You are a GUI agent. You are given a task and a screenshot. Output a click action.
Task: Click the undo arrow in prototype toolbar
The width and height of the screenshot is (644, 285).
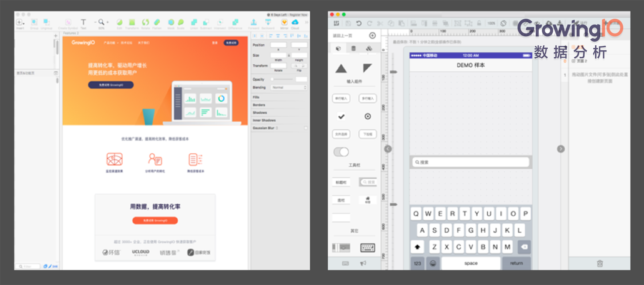tap(359, 23)
